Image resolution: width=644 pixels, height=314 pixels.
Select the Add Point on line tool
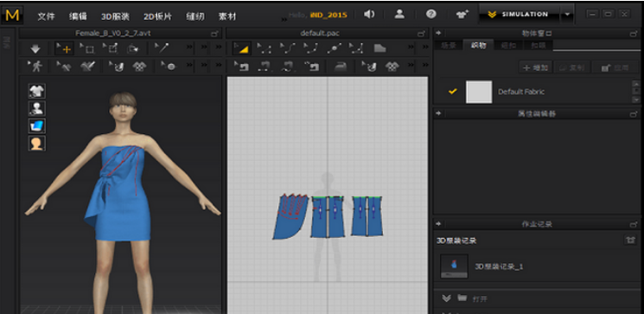coord(334,49)
